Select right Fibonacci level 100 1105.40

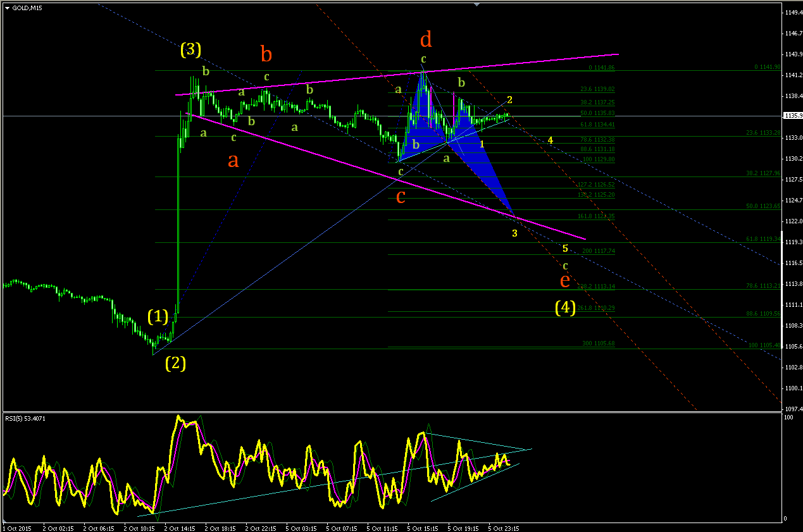[x=764, y=345]
